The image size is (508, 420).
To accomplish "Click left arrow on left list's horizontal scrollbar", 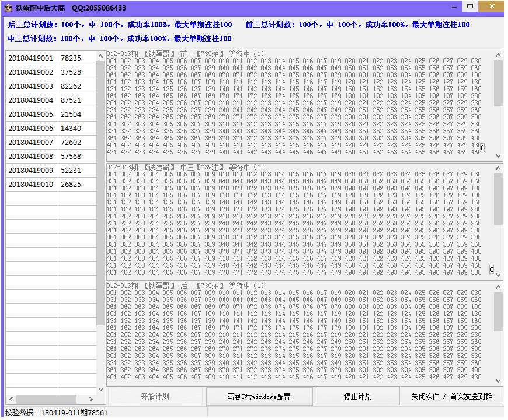I will click(10, 399).
